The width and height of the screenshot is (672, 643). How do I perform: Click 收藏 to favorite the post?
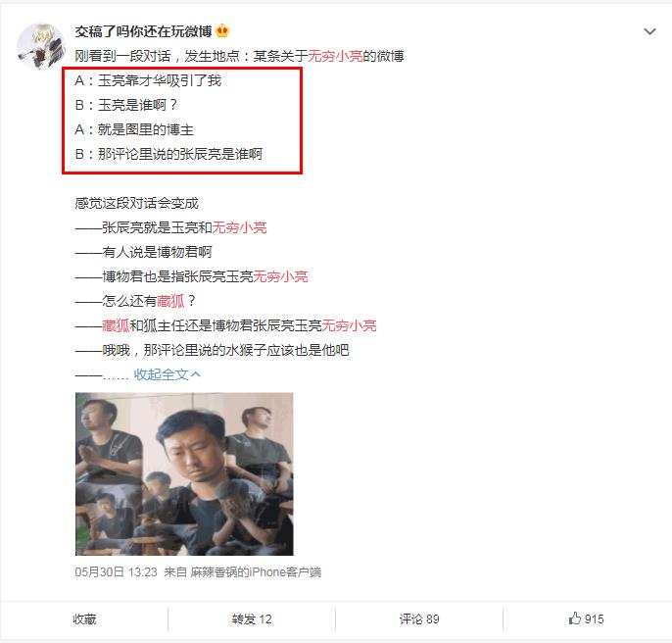(84, 618)
